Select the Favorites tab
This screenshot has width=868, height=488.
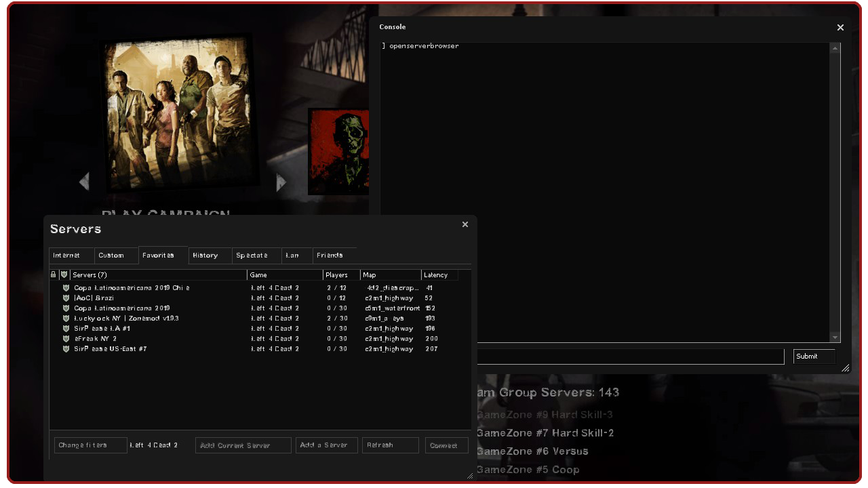click(x=163, y=255)
